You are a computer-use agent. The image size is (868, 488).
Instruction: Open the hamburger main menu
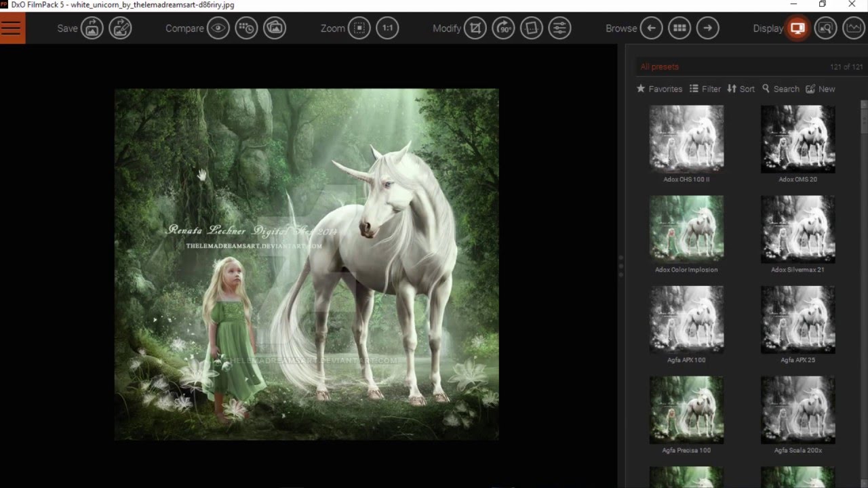(x=12, y=28)
